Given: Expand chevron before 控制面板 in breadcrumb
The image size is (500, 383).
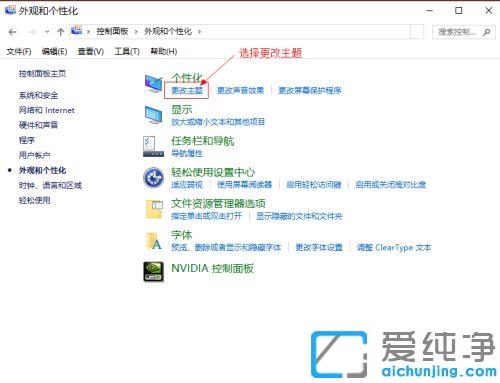Looking at the screenshot, I should (88, 32).
